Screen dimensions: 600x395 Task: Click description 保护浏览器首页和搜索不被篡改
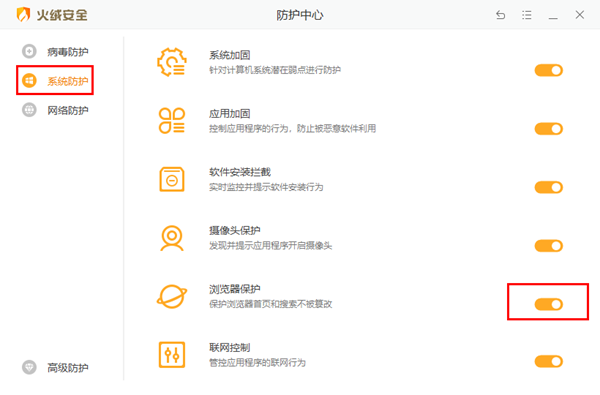[271, 304]
